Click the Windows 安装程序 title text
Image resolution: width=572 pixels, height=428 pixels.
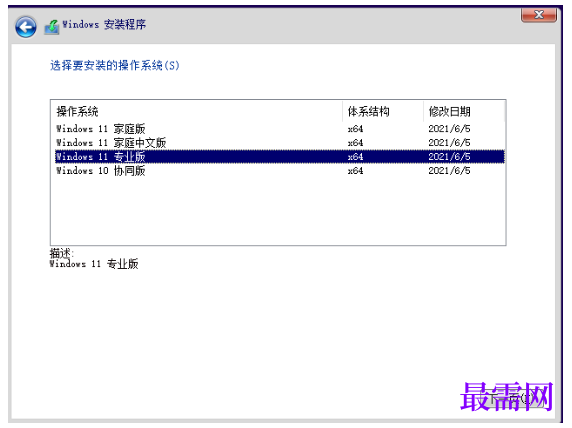pos(104,25)
